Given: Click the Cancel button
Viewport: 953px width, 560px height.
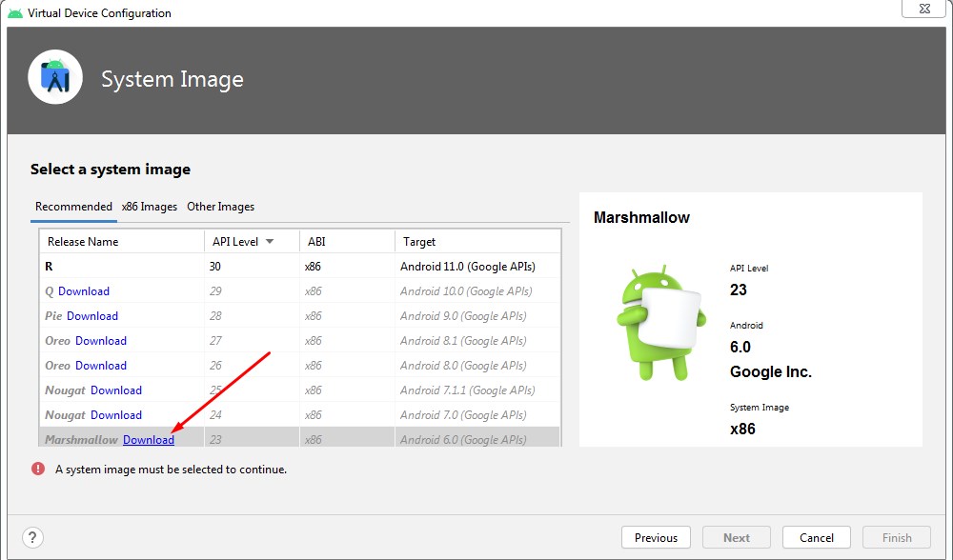Looking at the screenshot, I should pyautogui.click(x=817, y=537).
